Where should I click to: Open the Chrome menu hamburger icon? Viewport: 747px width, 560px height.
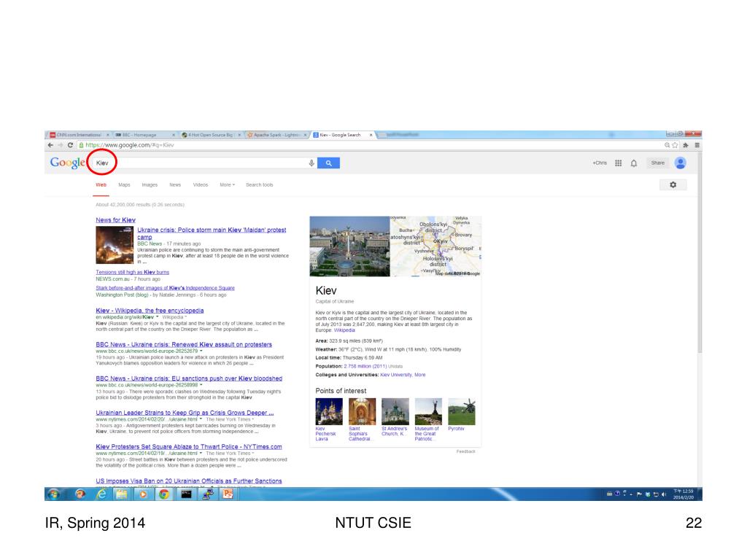point(697,145)
